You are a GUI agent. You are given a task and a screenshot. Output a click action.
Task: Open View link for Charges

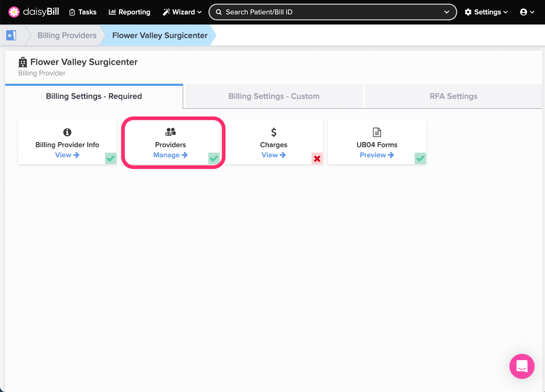pyautogui.click(x=274, y=155)
